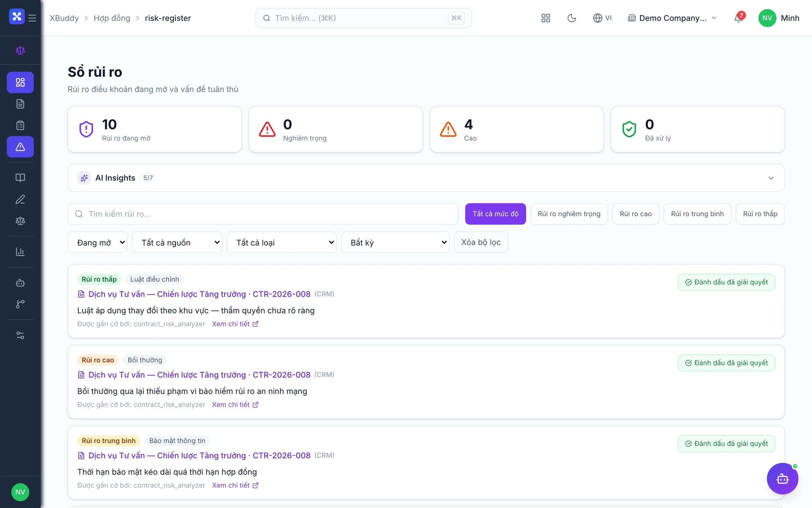Filter by Rủi ro thấp tab

point(760,214)
